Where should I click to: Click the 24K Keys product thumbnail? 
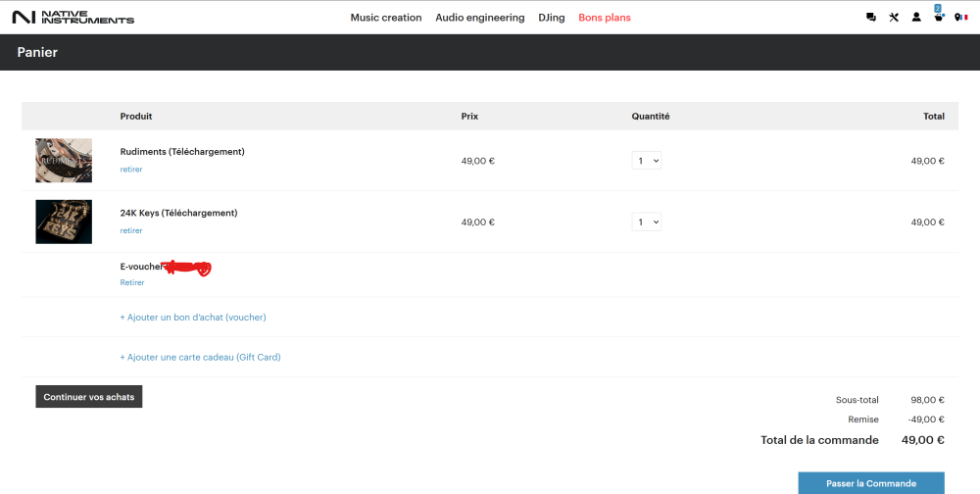click(x=64, y=222)
